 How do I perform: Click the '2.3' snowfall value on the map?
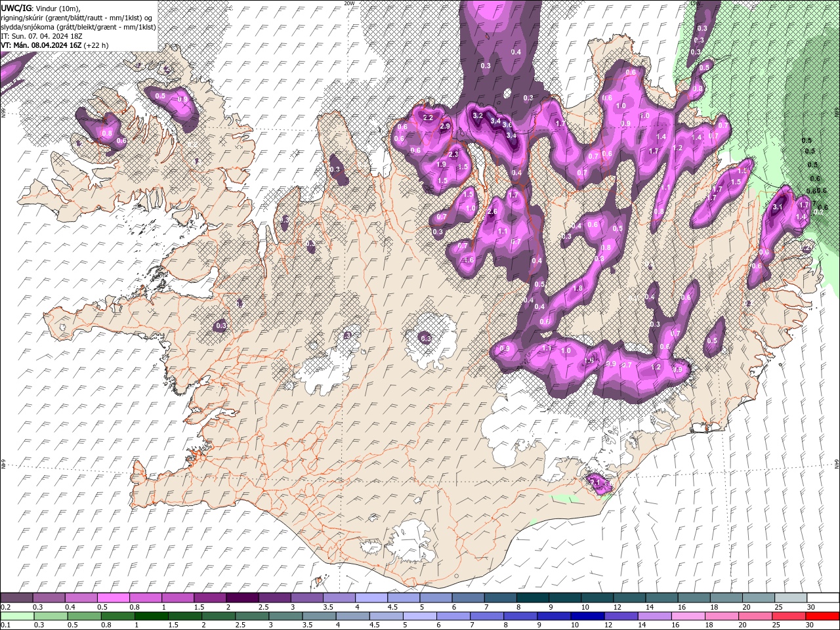point(453,154)
